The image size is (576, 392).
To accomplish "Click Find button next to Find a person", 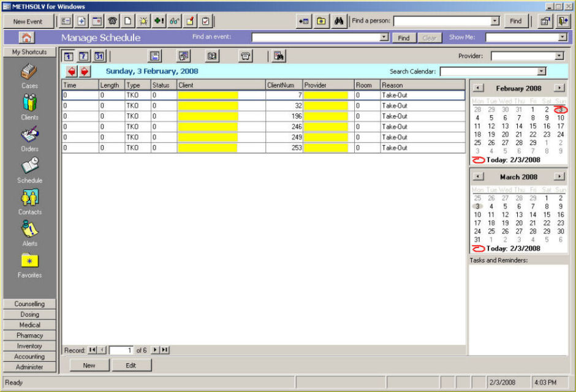I will (x=515, y=21).
